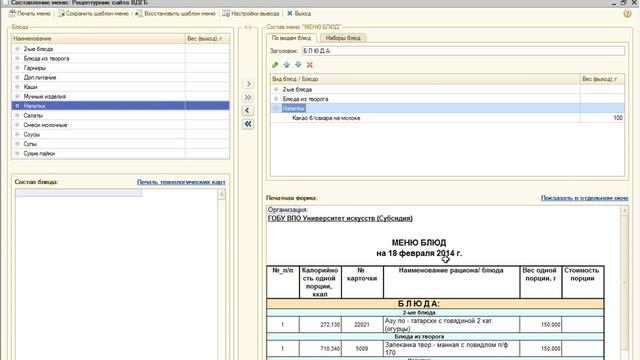The width and height of the screenshot is (640, 360).
Task: Expand the Соусы group
Action: click(x=17, y=134)
